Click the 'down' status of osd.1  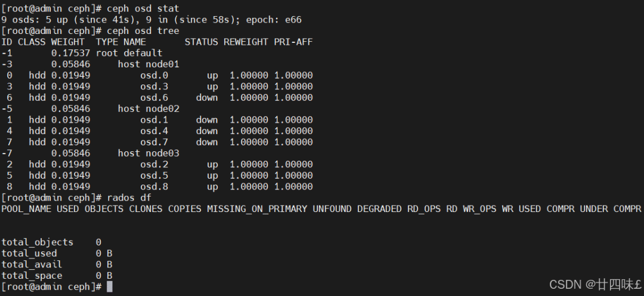207,120
